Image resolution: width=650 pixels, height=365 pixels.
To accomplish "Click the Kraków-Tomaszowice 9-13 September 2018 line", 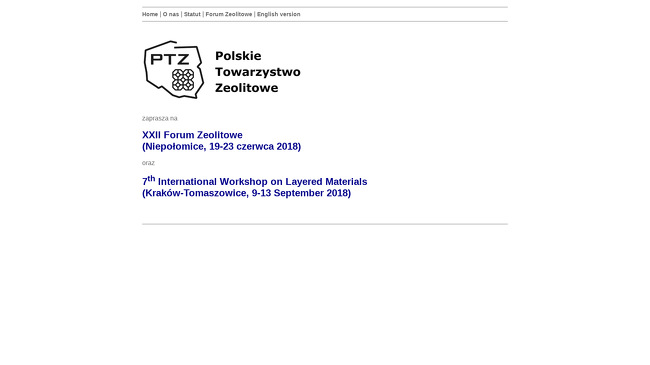I will tap(246, 193).
